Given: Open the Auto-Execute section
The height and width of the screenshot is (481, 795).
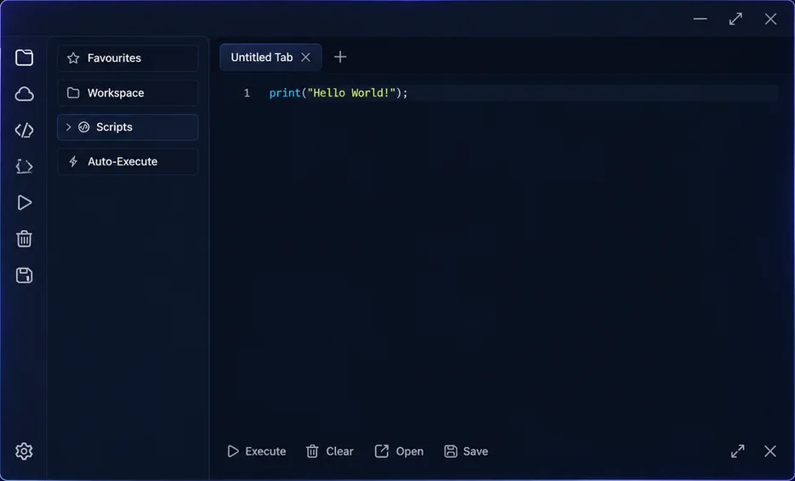Looking at the screenshot, I should point(128,162).
